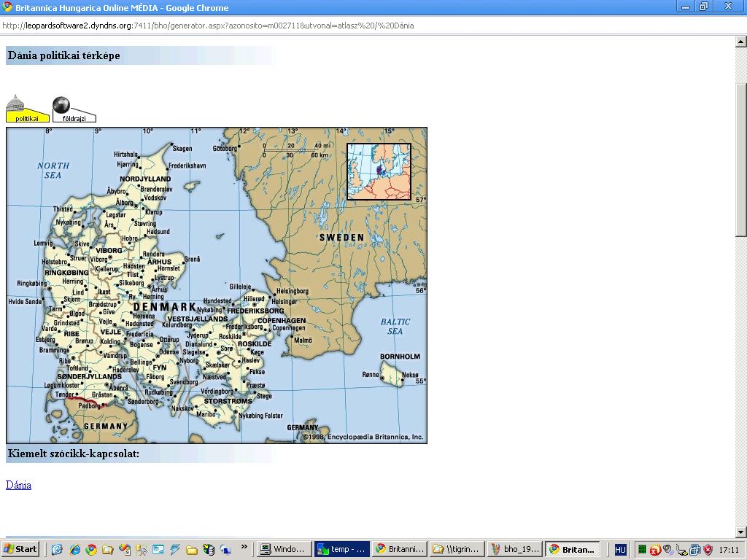Open the HU language indicator
This screenshot has width=747, height=560.
click(620, 550)
